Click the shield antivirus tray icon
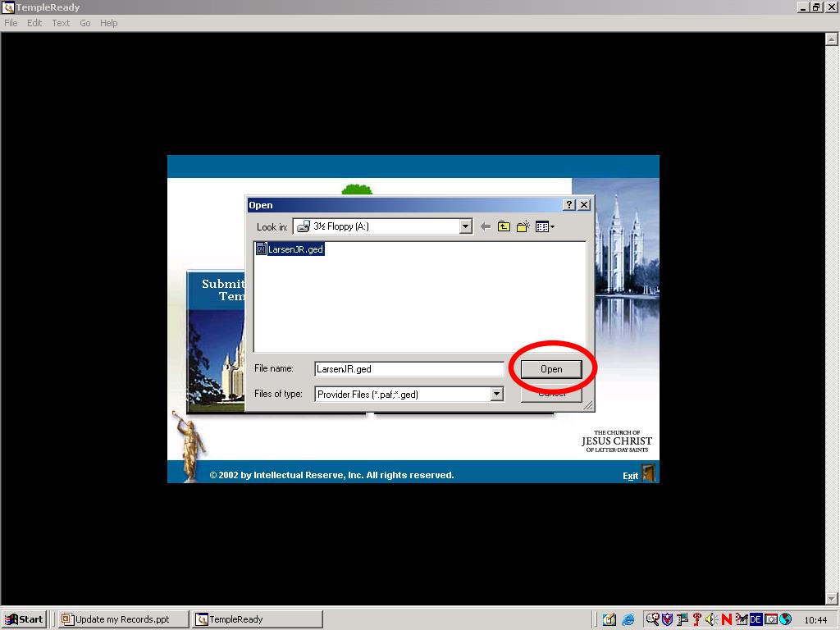This screenshot has width=840, height=630. 667,620
